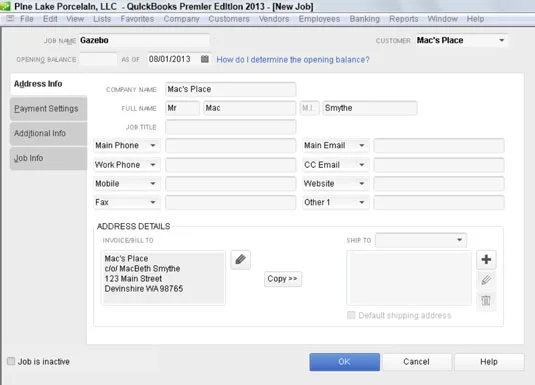
Task: Edit the Invoice/Bill To address pencil icon
Action: click(241, 260)
